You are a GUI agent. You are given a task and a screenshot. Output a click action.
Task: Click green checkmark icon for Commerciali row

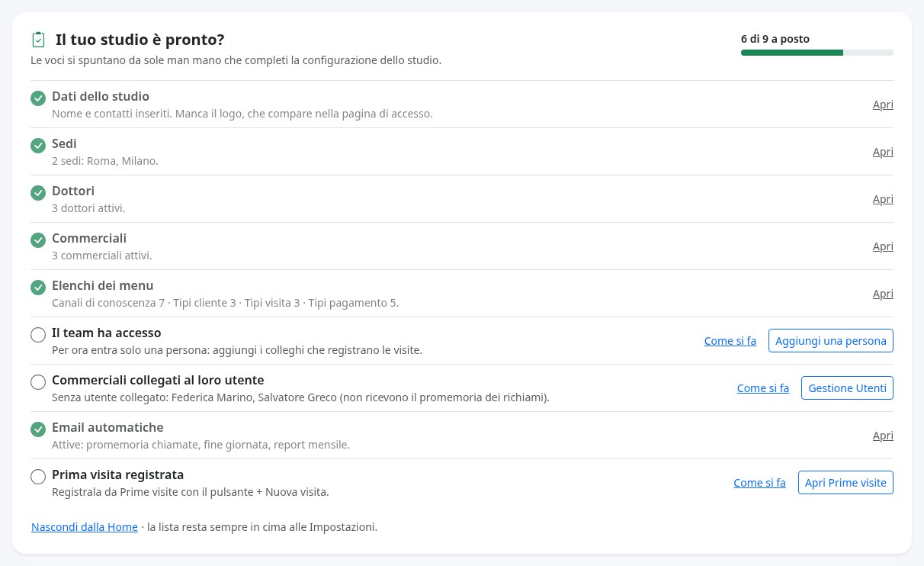coord(38,240)
